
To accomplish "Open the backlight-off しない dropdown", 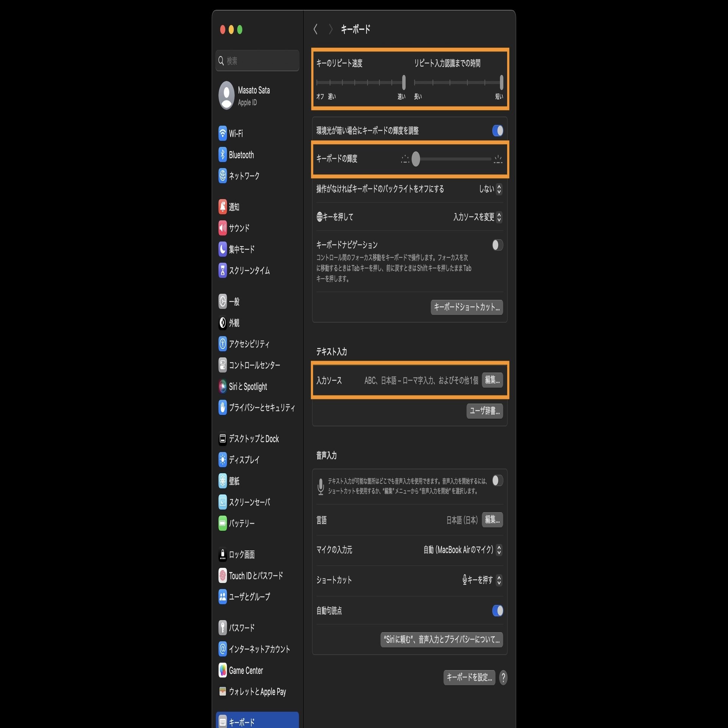I will (x=491, y=189).
